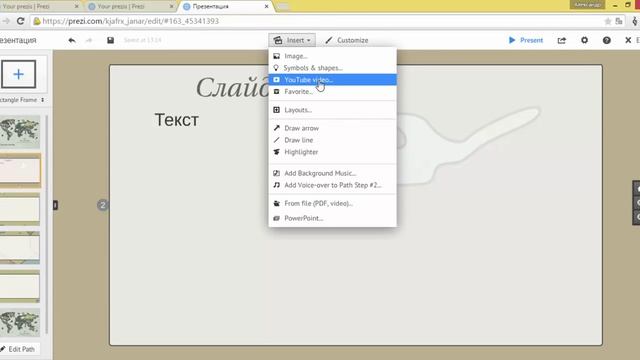Save the prezi with floppy icon
The image size is (640, 360).
(x=111, y=40)
